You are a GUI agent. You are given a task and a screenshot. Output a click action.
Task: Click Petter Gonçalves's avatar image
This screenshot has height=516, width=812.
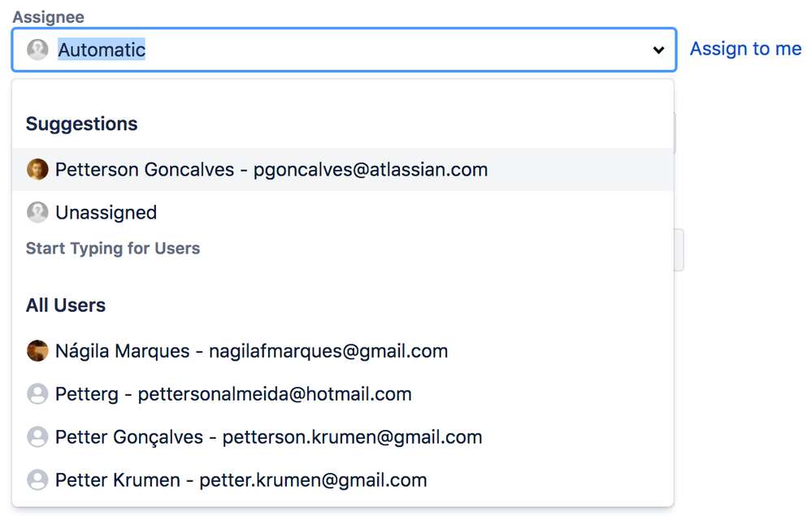click(38, 436)
